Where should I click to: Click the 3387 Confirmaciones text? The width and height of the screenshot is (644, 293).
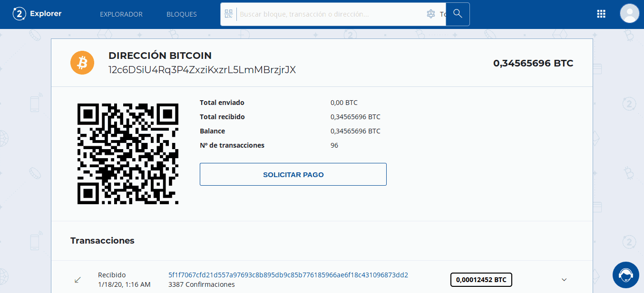pos(202,284)
